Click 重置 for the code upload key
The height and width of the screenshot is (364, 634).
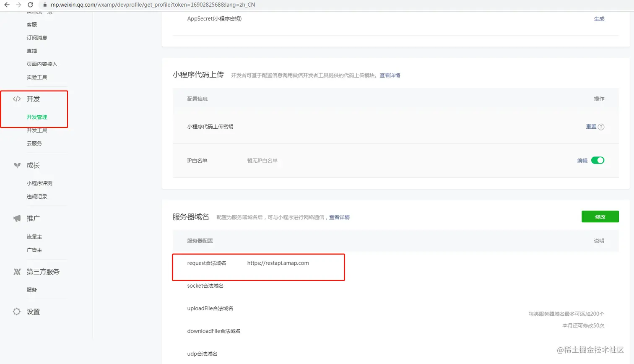(x=590, y=127)
